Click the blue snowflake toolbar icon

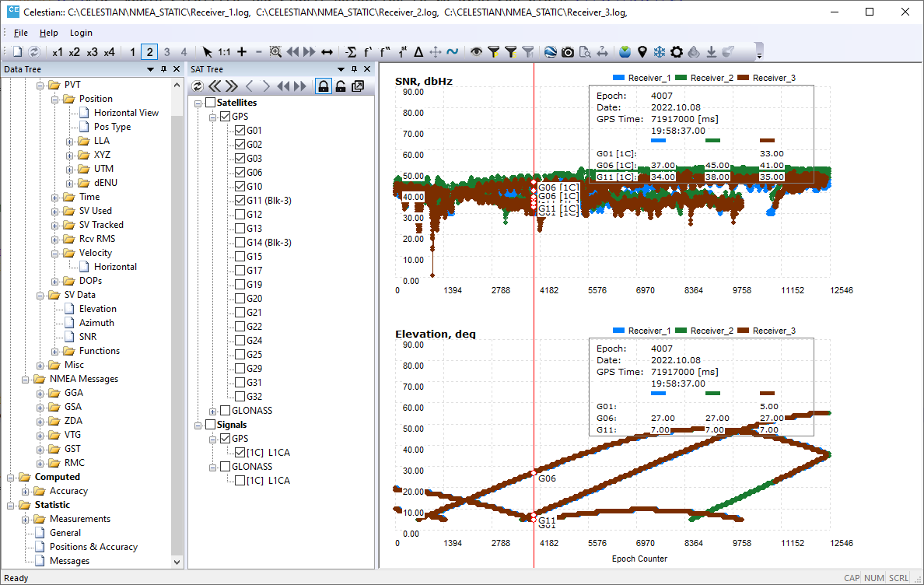click(x=660, y=52)
